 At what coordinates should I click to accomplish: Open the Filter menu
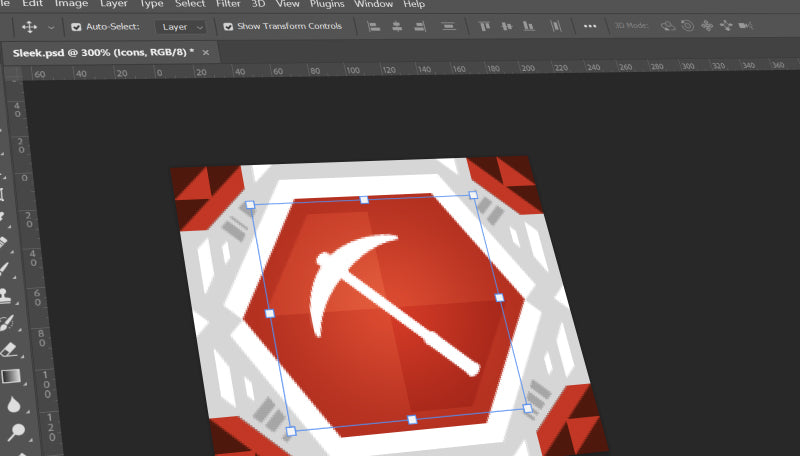click(x=228, y=4)
